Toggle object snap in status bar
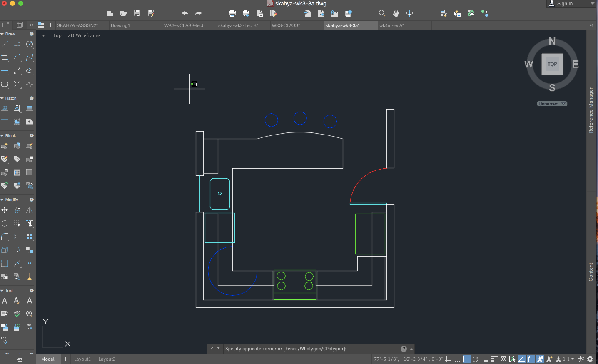The width and height of the screenshot is (598, 364). tap(531, 359)
